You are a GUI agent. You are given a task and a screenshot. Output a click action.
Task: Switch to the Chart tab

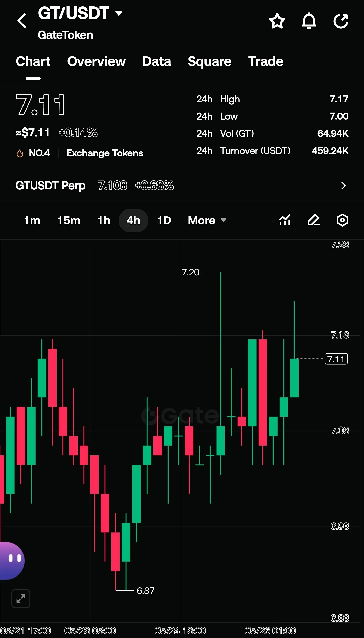click(33, 61)
